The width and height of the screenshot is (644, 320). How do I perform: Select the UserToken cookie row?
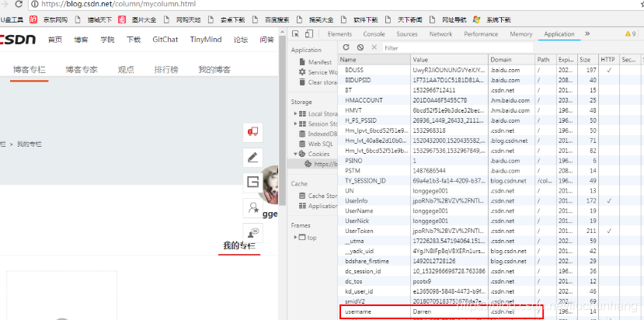[x=491, y=231]
